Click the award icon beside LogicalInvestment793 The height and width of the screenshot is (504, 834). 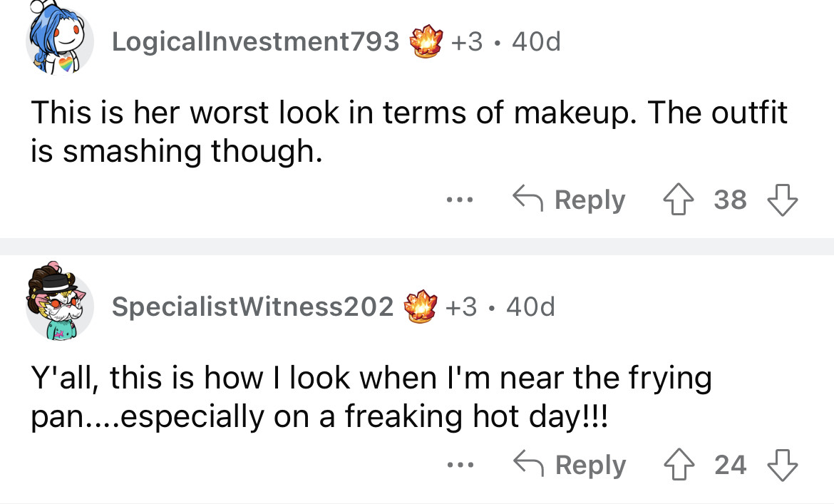[426, 42]
